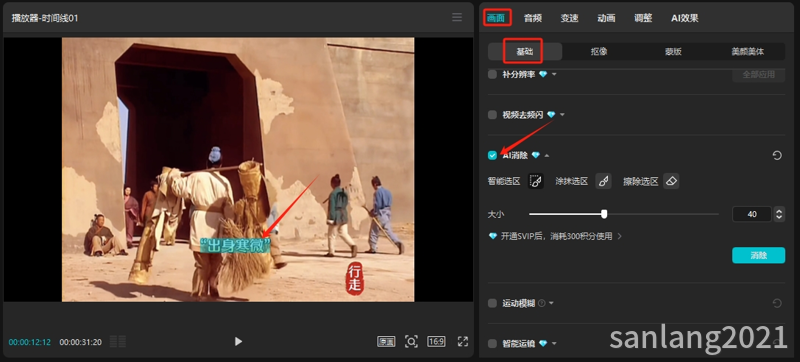The width and height of the screenshot is (800, 362).
Task: Switch to the 变速 tab
Action: coord(569,18)
